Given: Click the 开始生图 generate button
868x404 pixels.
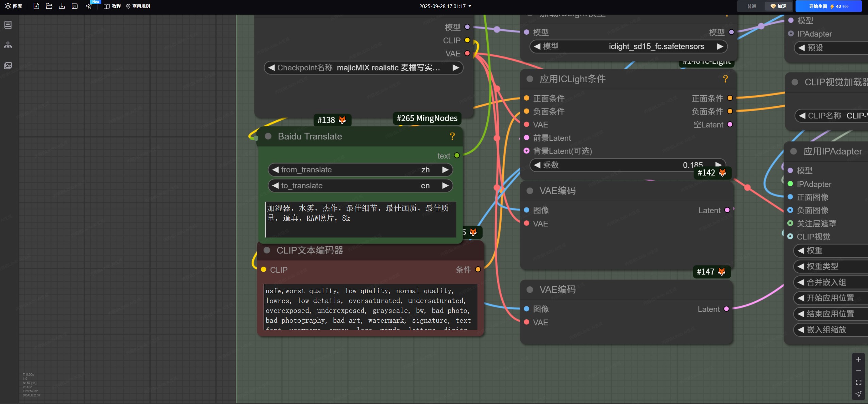Looking at the screenshot, I should pos(828,6).
